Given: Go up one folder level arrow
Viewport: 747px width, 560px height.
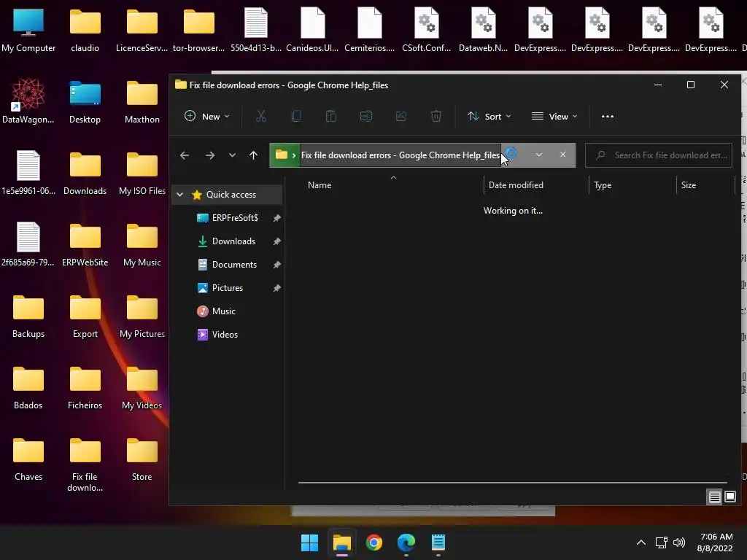Looking at the screenshot, I should click(x=253, y=155).
